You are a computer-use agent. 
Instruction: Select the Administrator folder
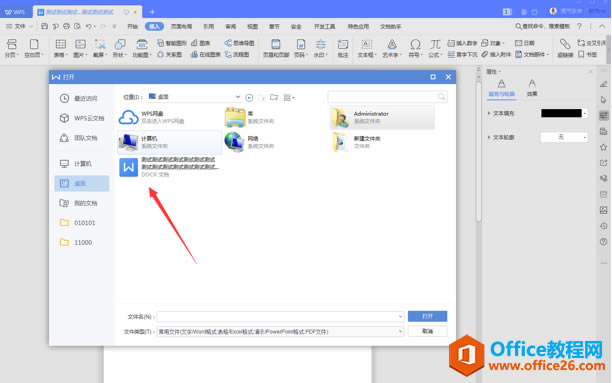point(382,117)
